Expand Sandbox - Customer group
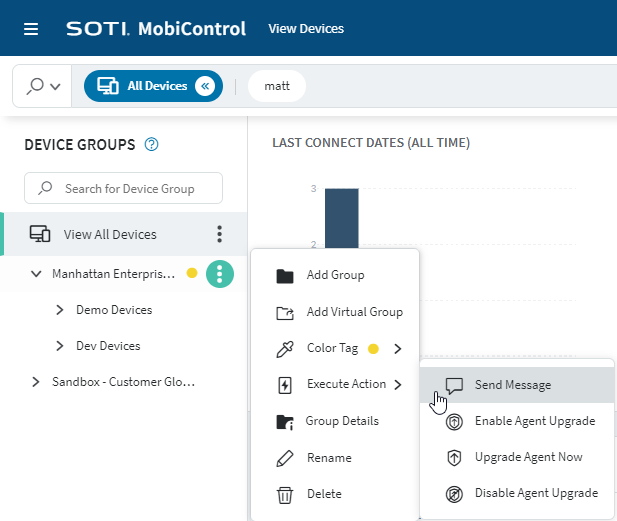Viewport: 617px width, 521px height. (x=37, y=382)
